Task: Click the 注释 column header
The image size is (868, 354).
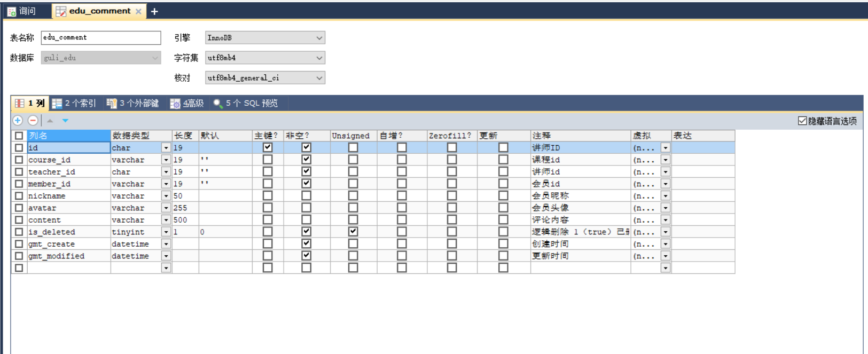Action: pyautogui.click(x=581, y=136)
